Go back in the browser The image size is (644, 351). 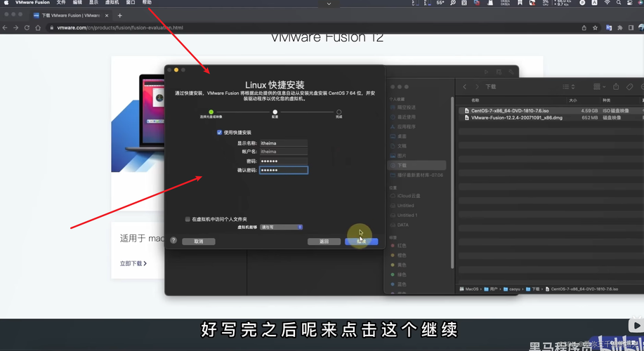(5, 28)
